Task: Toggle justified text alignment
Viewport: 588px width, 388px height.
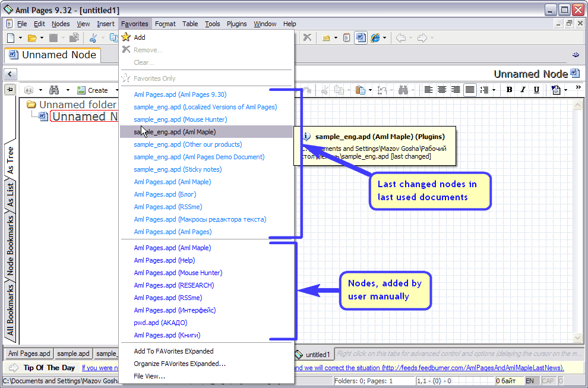Action: (469, 90)
